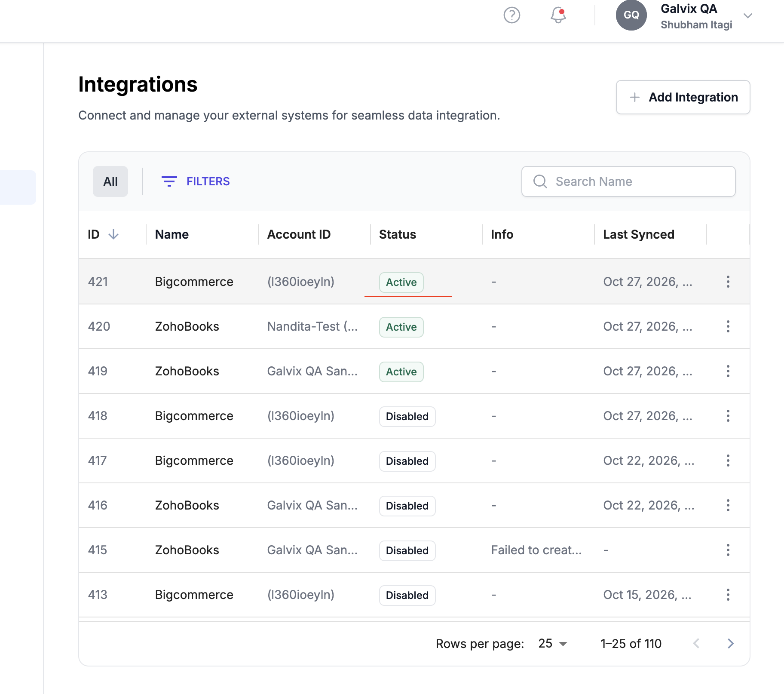Open the help question mark icon
The image size is (784, 694).
[511, 15]
